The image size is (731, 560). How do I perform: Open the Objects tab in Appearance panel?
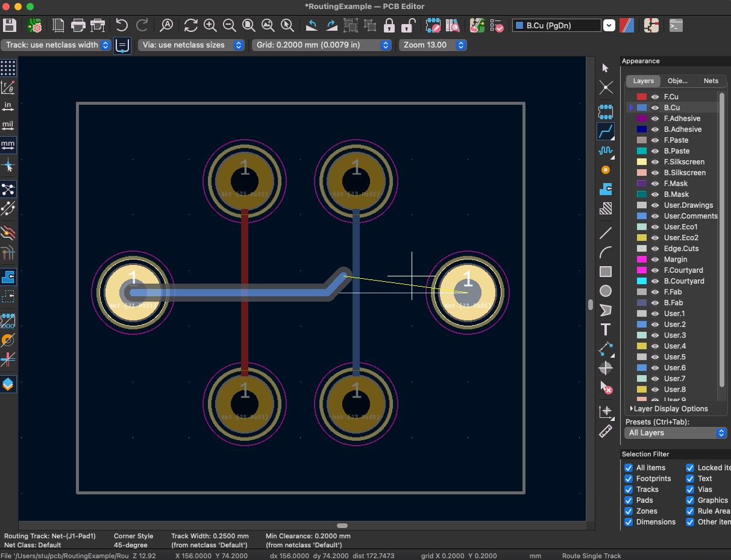point(678,81)
